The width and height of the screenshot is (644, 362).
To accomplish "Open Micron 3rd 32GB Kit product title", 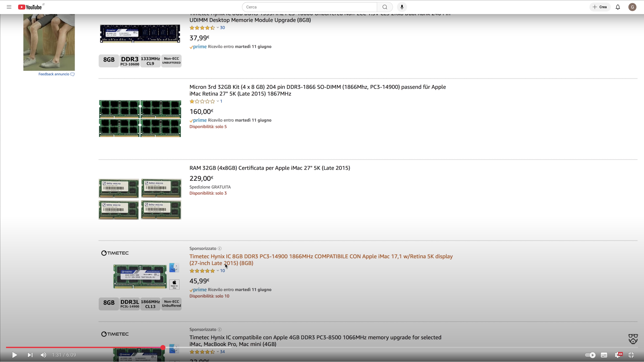I will [317, 90].
